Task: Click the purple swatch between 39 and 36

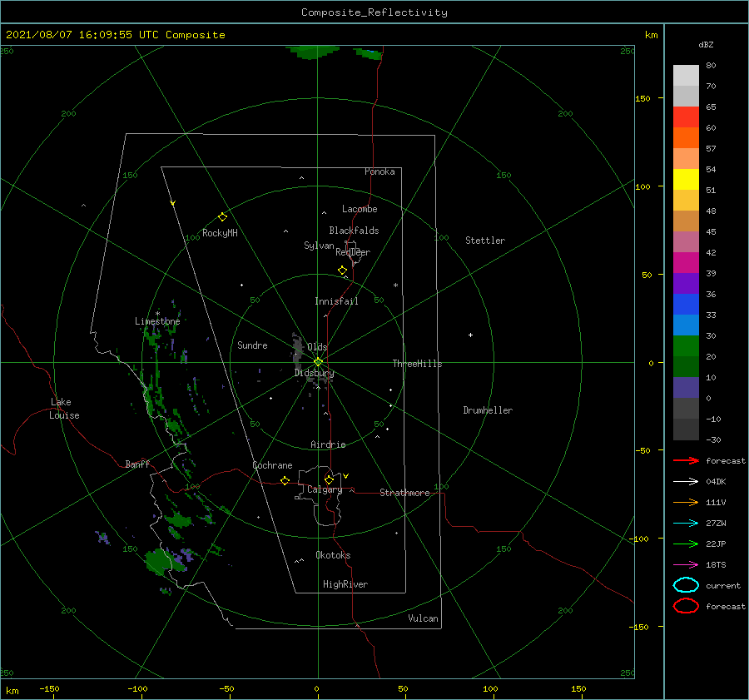Action: pyautogui.click(x=686, y=283)
